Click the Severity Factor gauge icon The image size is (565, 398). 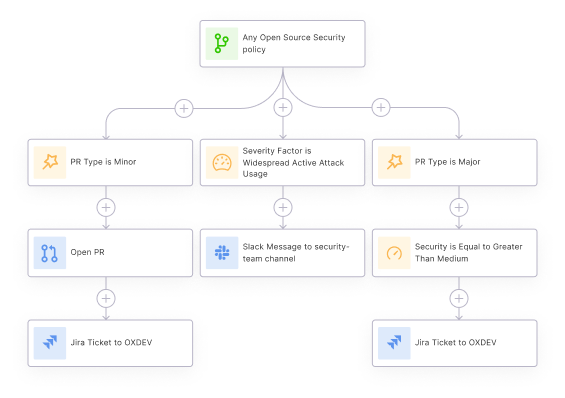tap(222, 162)
